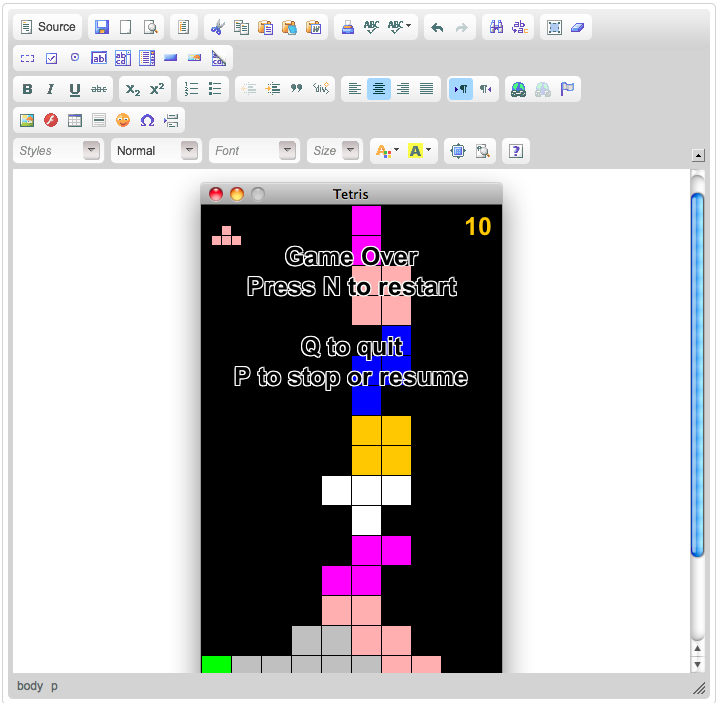Align text right
The image size is (718, 703).
tap(403, 89)
